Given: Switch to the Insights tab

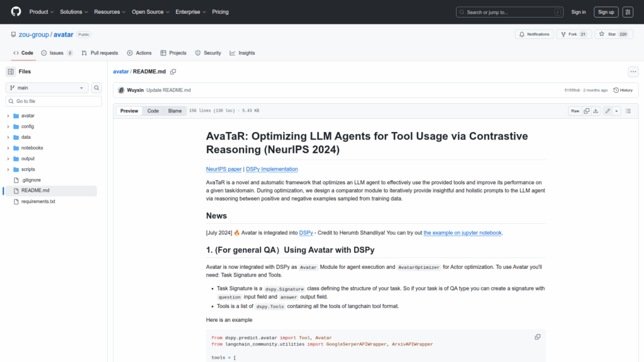Looking at the screenshot, I should (x=242, y=53).
